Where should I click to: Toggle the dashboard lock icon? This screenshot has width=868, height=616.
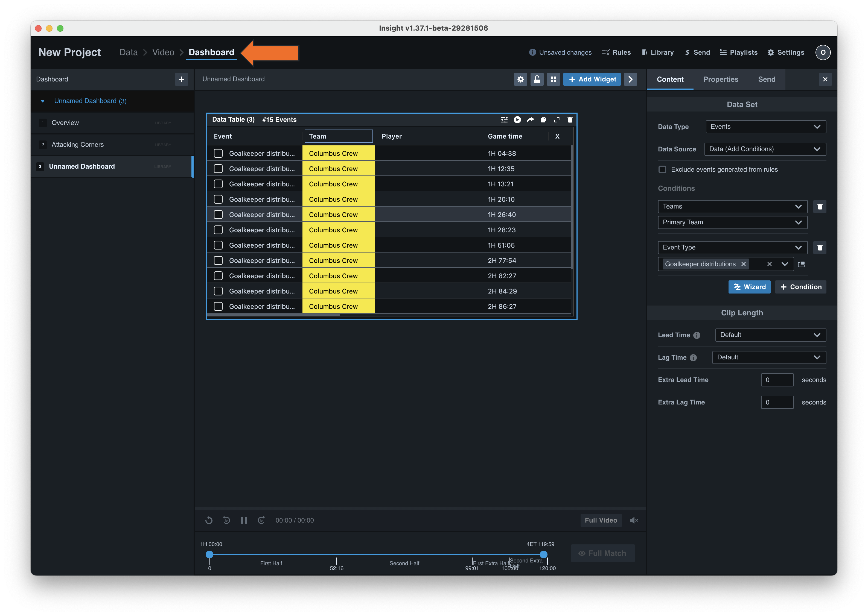pyautogui.click(x=537, y=79)
